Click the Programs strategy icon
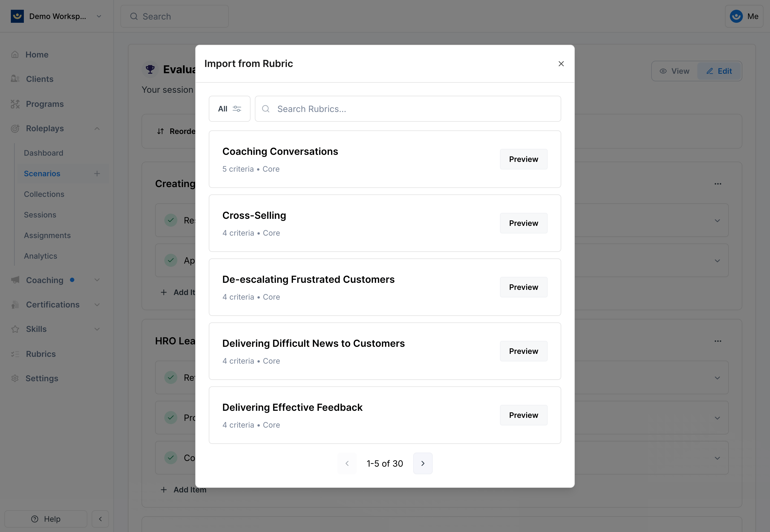Image resolution: width=770 pixels, height=532 pixels. [15, 104]
